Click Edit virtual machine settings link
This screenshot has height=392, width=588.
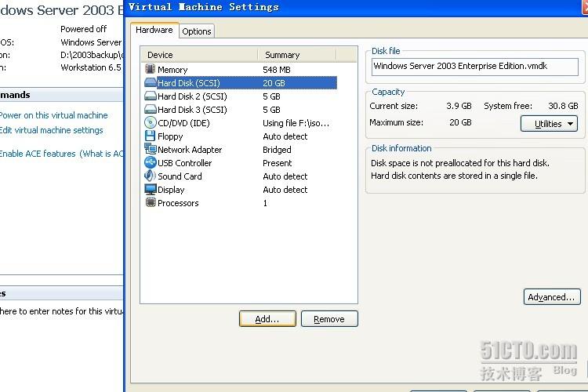(52, 130)
